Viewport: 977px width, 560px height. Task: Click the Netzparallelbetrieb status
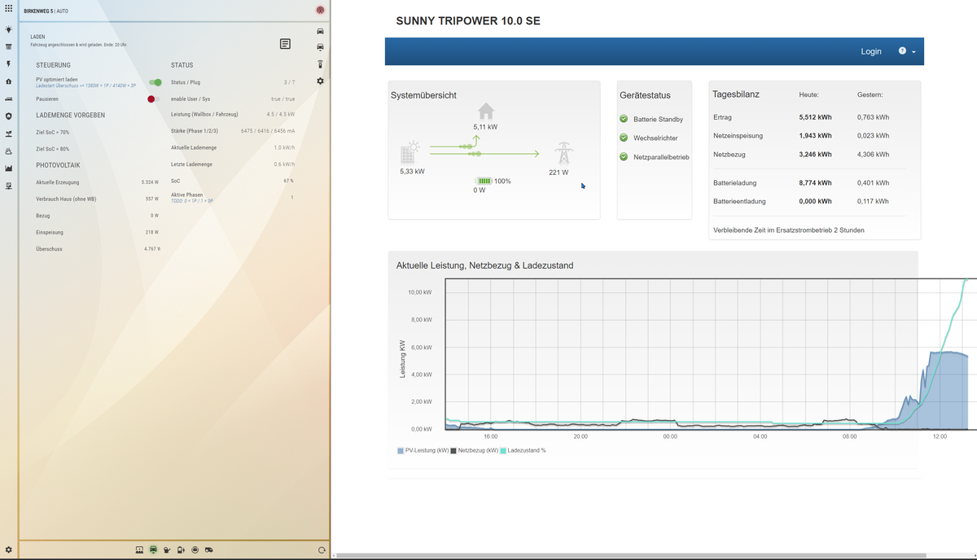pos(655,157)
